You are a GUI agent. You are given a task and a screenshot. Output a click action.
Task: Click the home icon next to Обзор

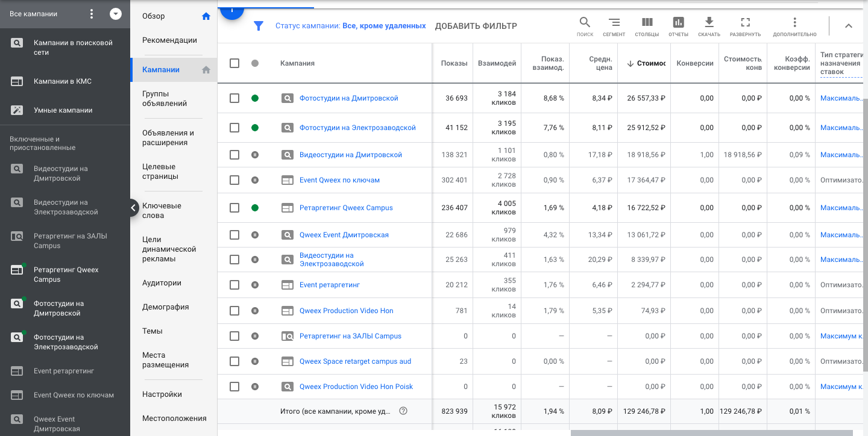pyautogui.click(x=206, y=16)
